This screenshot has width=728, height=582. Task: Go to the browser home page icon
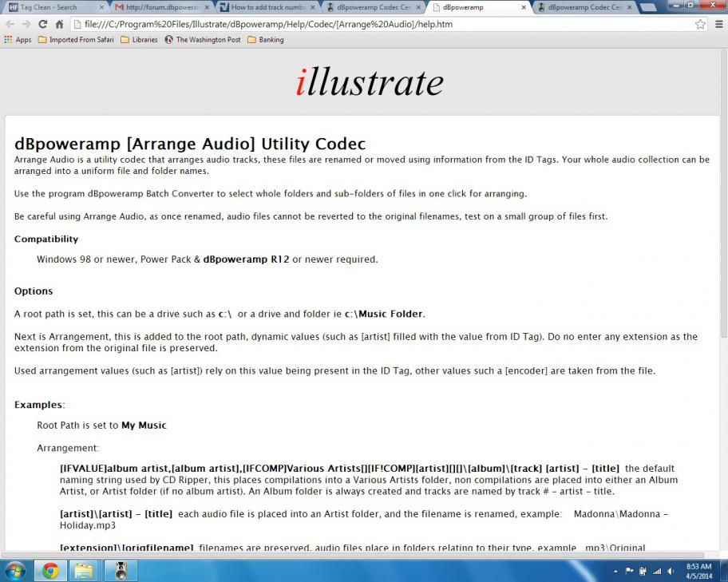click(x=59, y=24)
